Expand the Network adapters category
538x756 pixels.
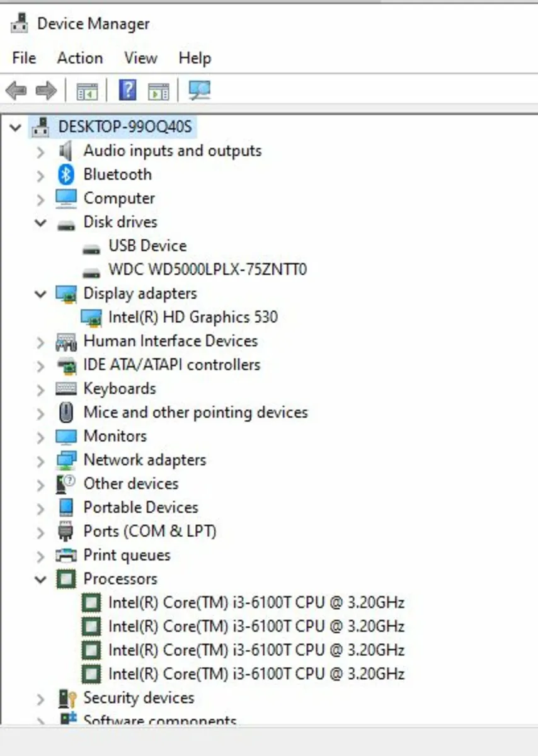41,461
